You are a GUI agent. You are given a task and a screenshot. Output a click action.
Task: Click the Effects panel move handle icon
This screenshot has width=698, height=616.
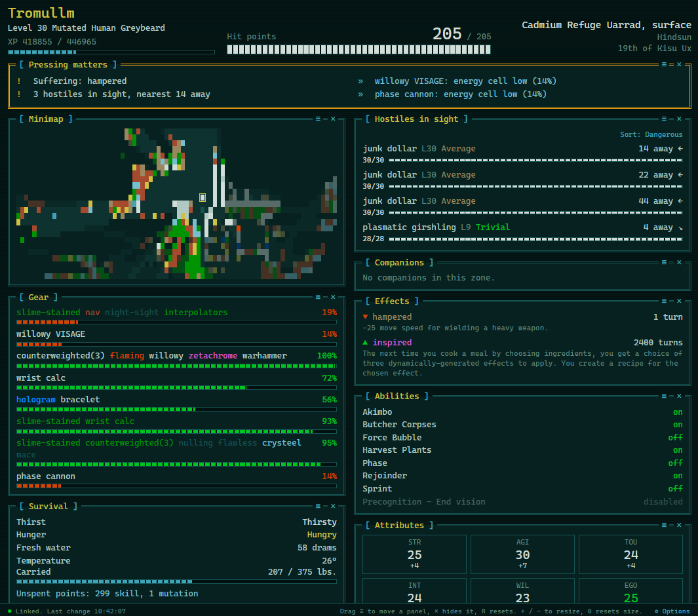click(664, 301)
